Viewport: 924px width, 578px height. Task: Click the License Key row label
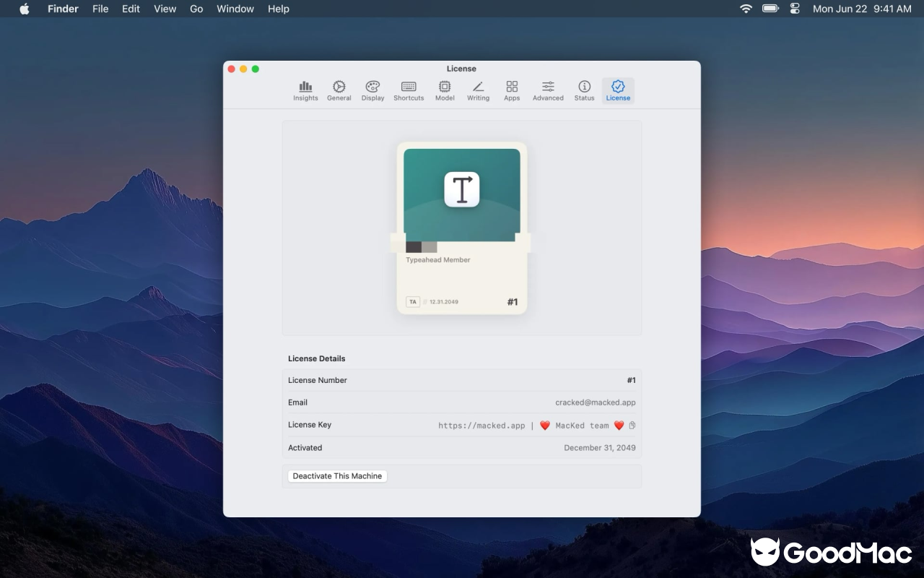point(310,425)
